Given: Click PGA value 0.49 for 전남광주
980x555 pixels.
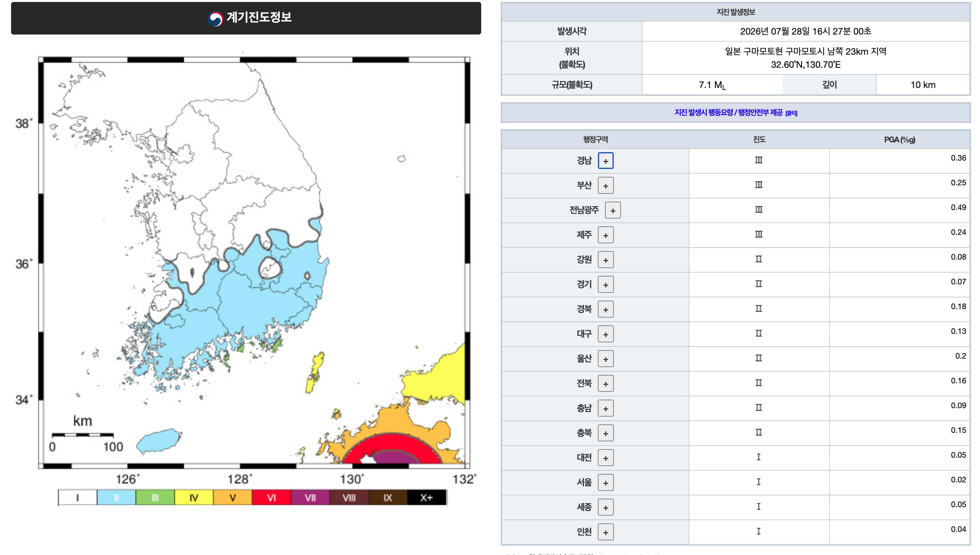Looking at the screenshot, I should pos(958,207).
